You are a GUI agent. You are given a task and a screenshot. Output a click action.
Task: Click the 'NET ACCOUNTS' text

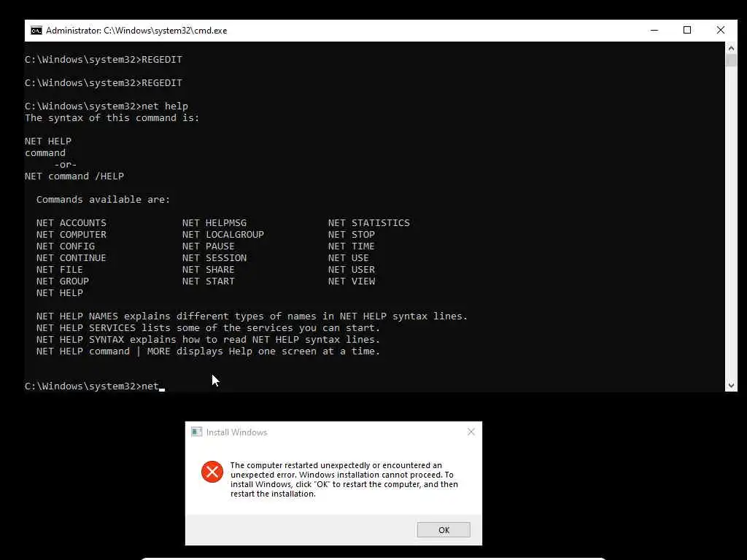[x=71, y=223]
